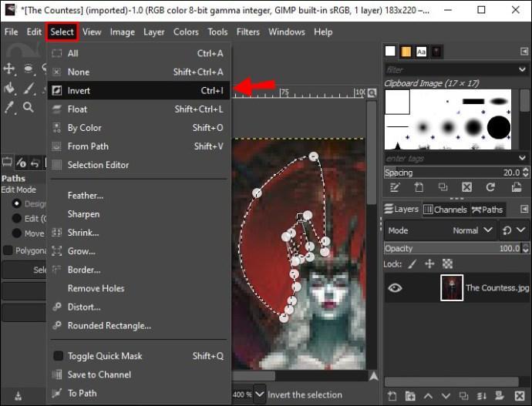Select the Move edit mode radio
The image size is (532, 406).
point(16,233)
